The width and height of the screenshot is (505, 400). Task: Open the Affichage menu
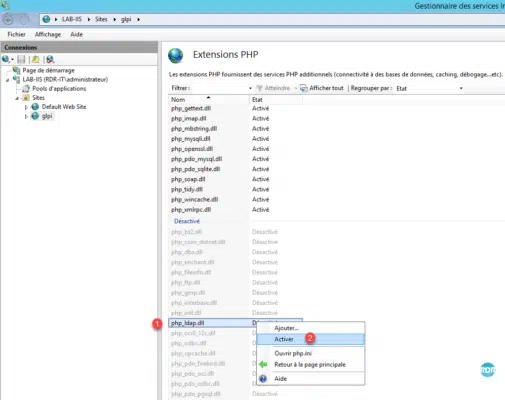point(48,34)
